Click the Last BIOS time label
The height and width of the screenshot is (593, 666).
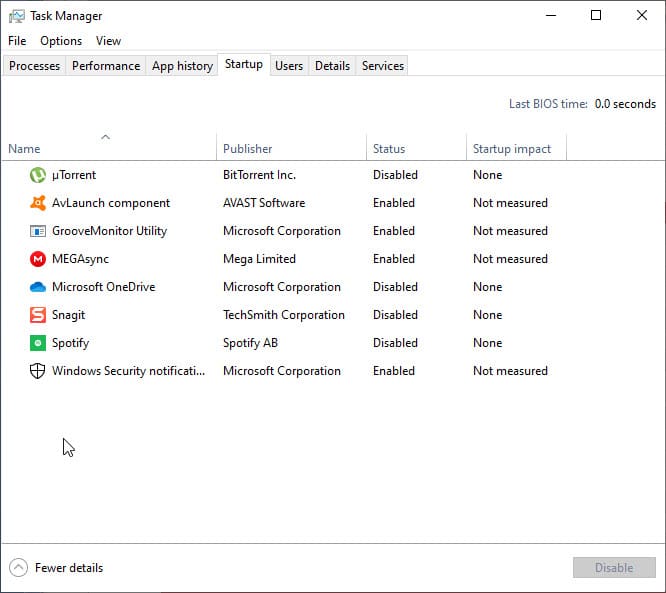click(x=548, y=104)
